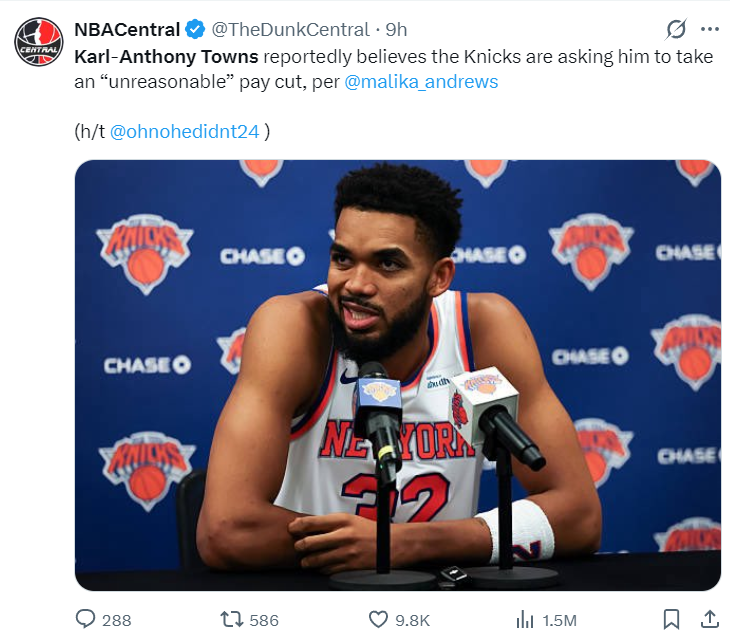The height and width of the screenshot is (635, 730).
Task: Click the repost arrows icon
Action: [231, 620]
